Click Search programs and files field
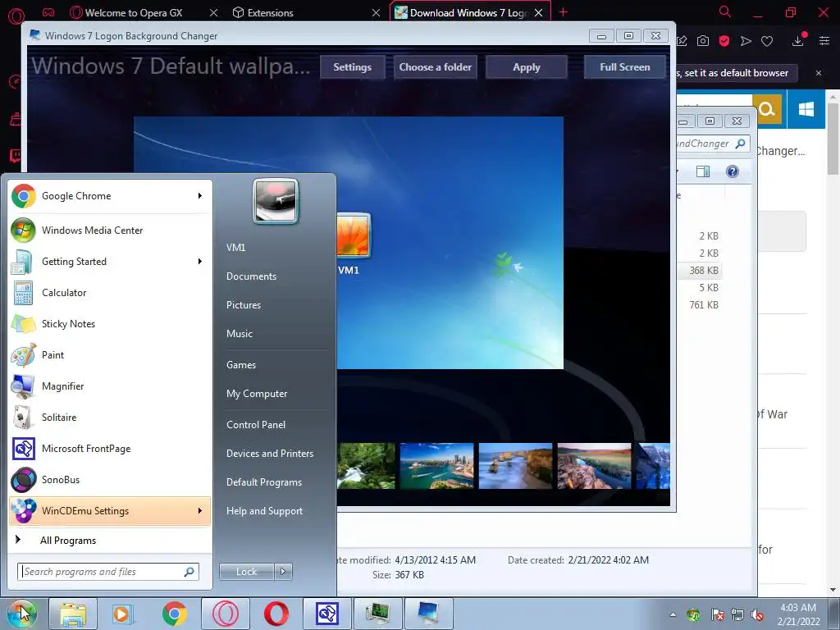The height and width of the screenshot is (630, 840). 108,572
